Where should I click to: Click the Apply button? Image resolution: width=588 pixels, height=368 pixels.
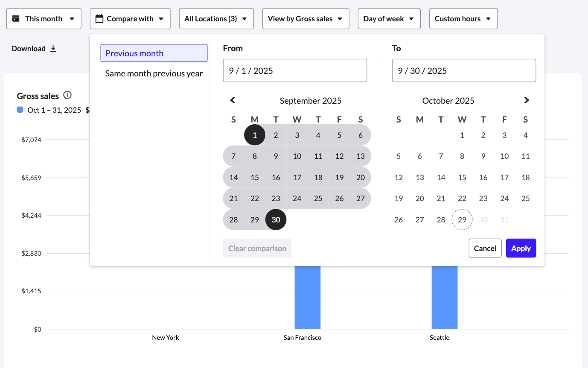(521, 248)
